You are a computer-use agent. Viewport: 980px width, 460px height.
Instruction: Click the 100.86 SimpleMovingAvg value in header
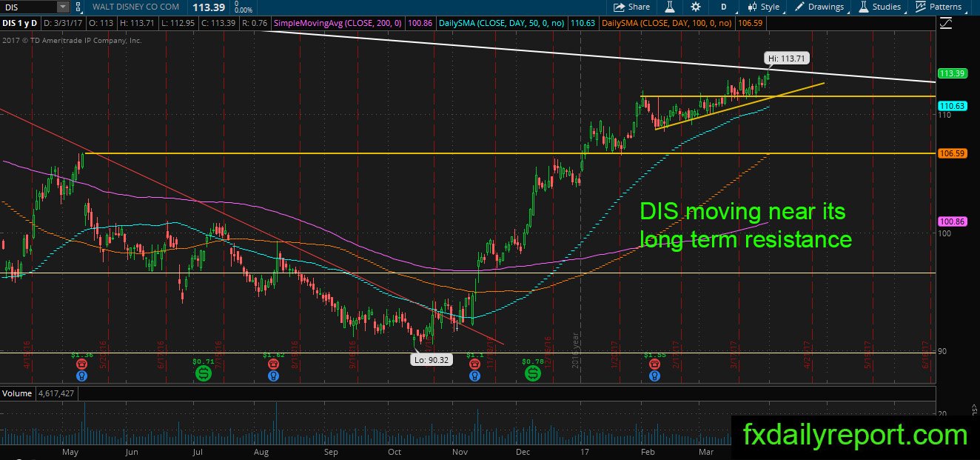point(420,24)
